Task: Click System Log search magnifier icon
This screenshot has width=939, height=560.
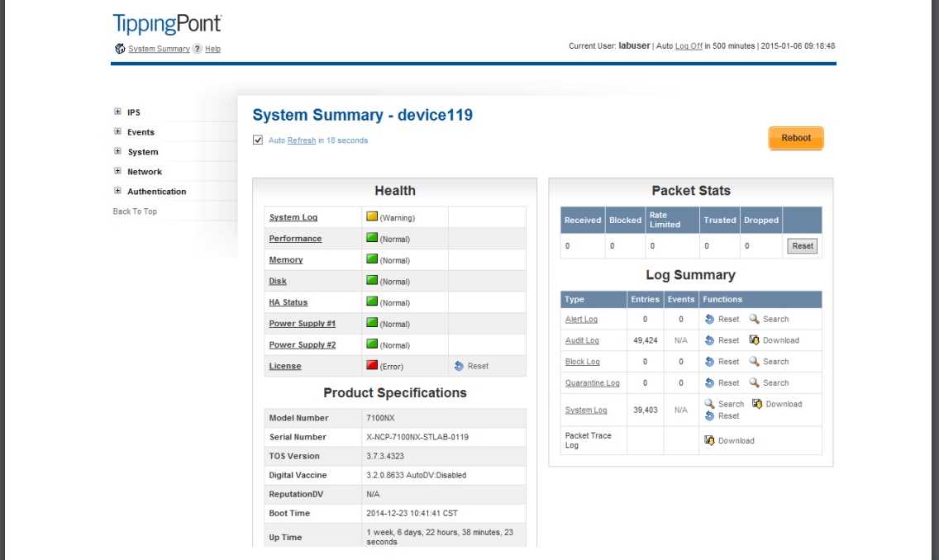Action: [x=709, y=404]
